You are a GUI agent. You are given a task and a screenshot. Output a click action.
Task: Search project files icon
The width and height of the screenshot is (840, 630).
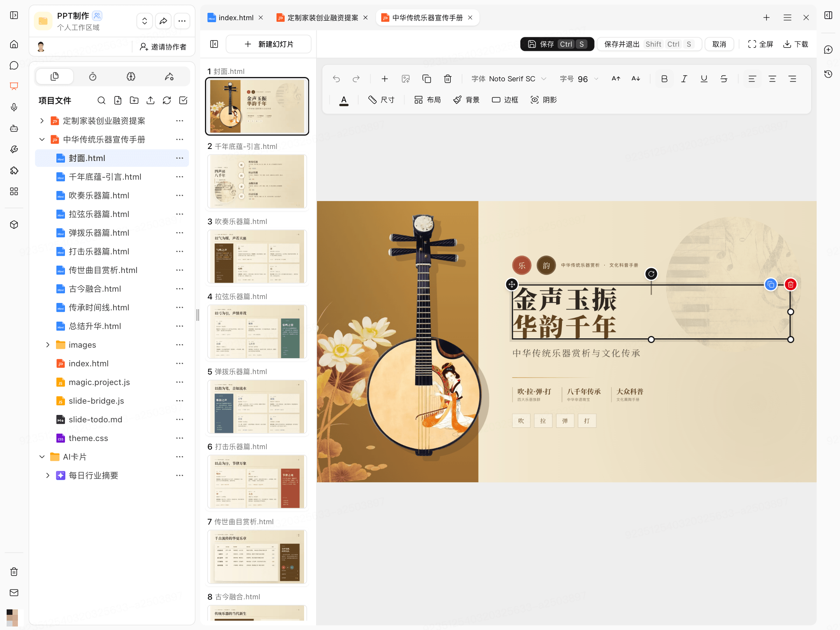[x=101, y=101]
